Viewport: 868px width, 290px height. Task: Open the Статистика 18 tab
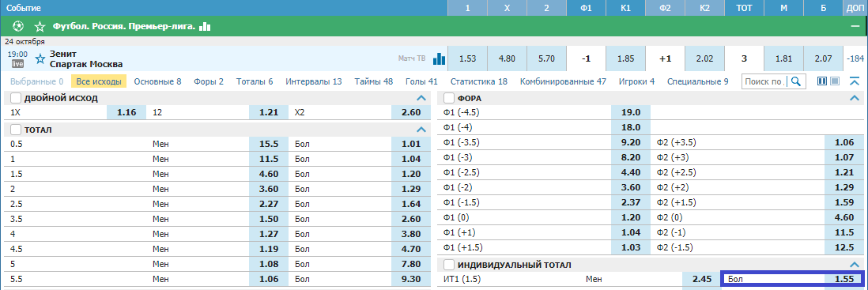click(x=479, y=81)
